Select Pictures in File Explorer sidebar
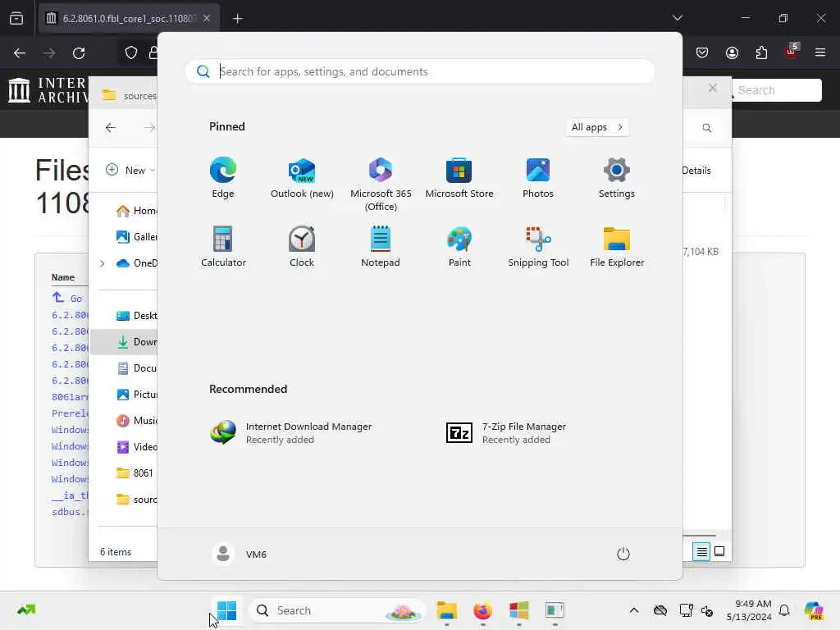Viewport: 840px width, 630px height. [137, 395]
